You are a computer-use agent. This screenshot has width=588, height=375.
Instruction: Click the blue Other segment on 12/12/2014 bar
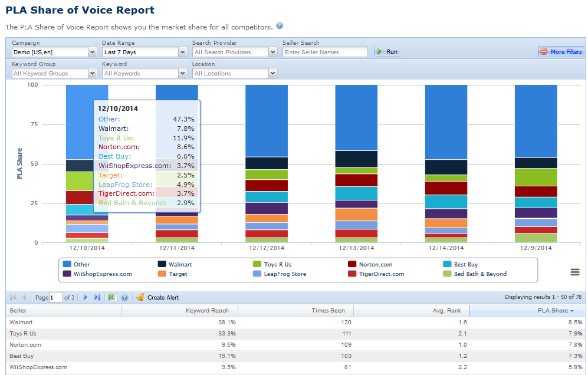click(267, 121)
